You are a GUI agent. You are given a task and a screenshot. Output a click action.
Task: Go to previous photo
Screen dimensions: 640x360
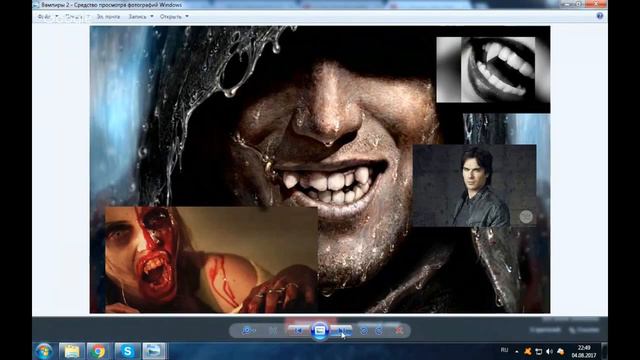pyautogui.click(x=298, y=331)
